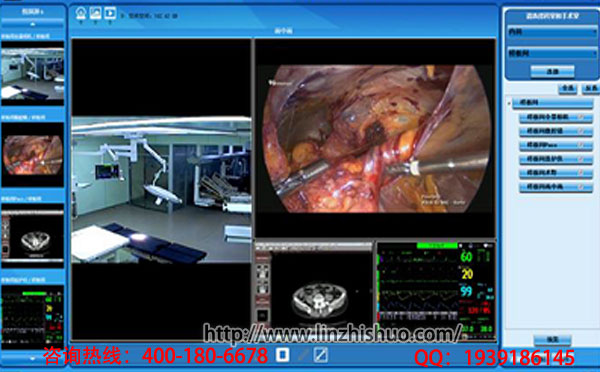Screen dimensions: 600x372
Task: Click the video playback icon in top toolbar
Action: [x=110, y=13]
